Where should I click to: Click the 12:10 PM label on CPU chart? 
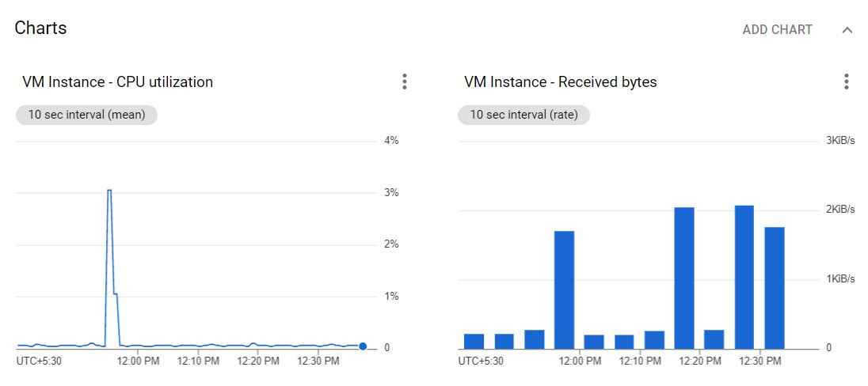198,361
